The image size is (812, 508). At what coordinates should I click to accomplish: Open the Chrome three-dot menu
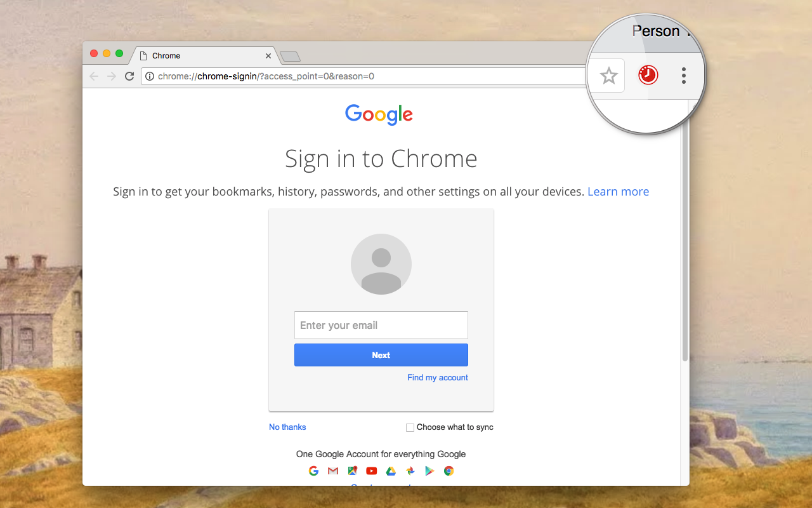tap(683, 76)
